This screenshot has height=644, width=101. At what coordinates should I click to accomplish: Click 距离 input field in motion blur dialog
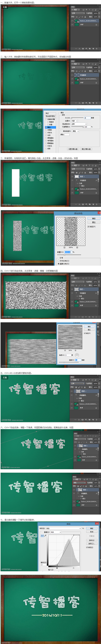[x=78, y=360]
